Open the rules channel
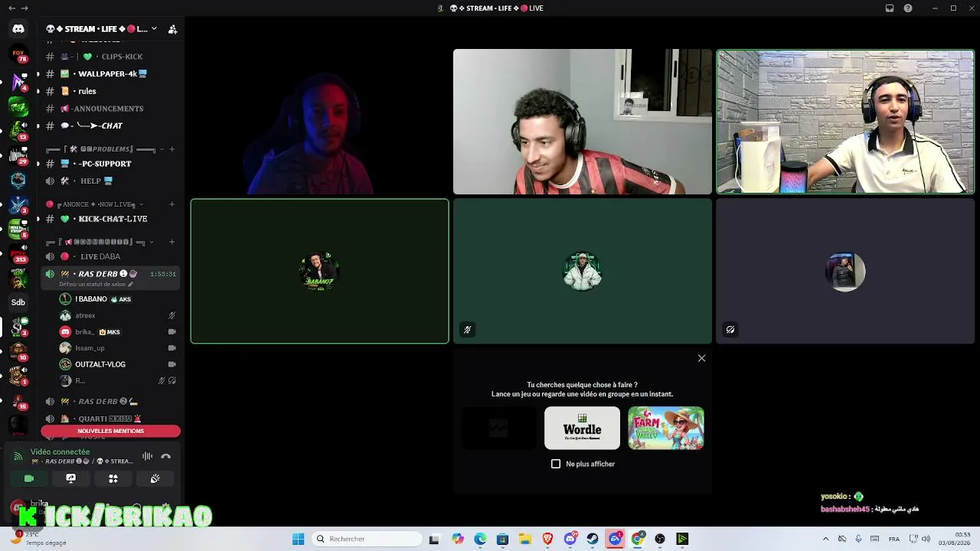Viewport: 980px width, 551px height. coord(110,91)
